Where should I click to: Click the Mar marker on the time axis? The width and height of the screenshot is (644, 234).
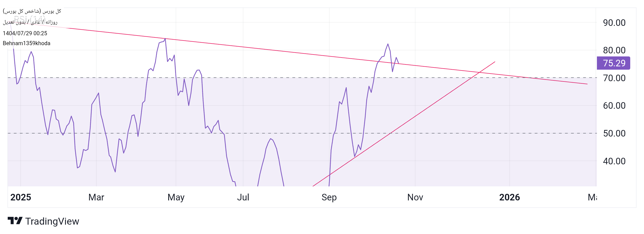[x=96, y=197]
